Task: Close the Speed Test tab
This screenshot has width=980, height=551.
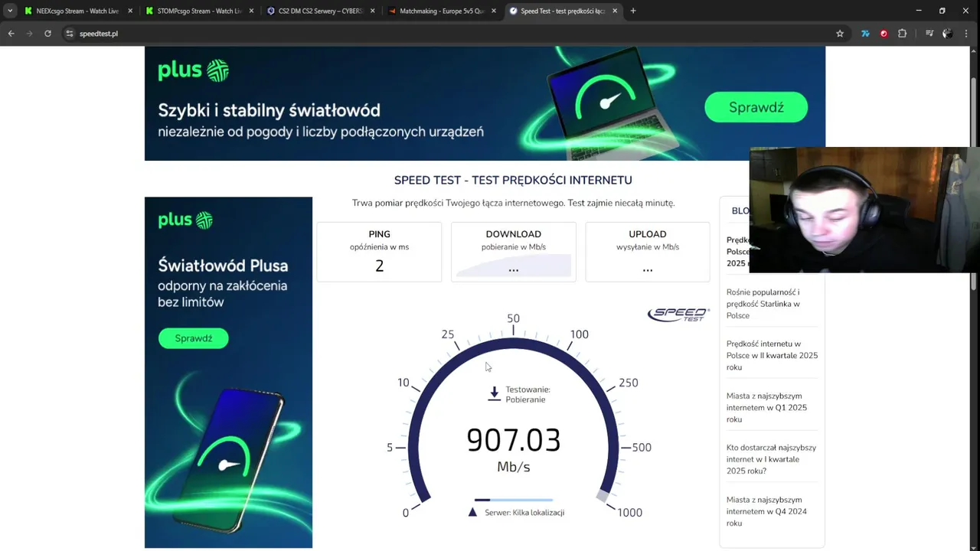Action: (x=615, y=11)
